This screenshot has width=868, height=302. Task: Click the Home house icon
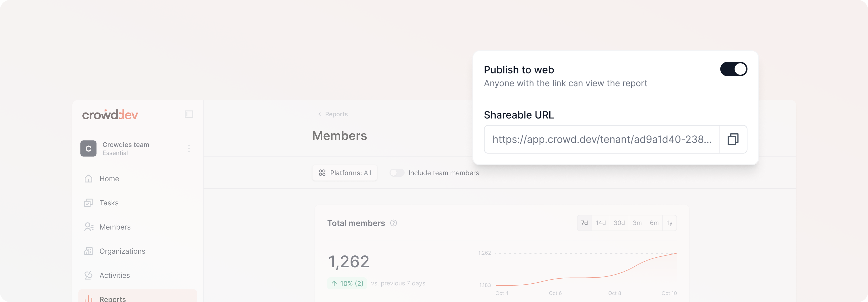click(88, 178)
